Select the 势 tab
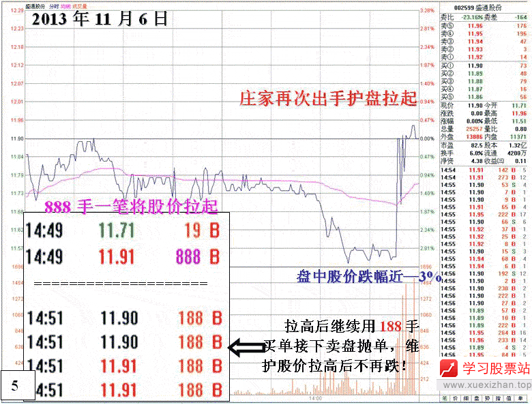The image size is (532, 405). point(488,398)
